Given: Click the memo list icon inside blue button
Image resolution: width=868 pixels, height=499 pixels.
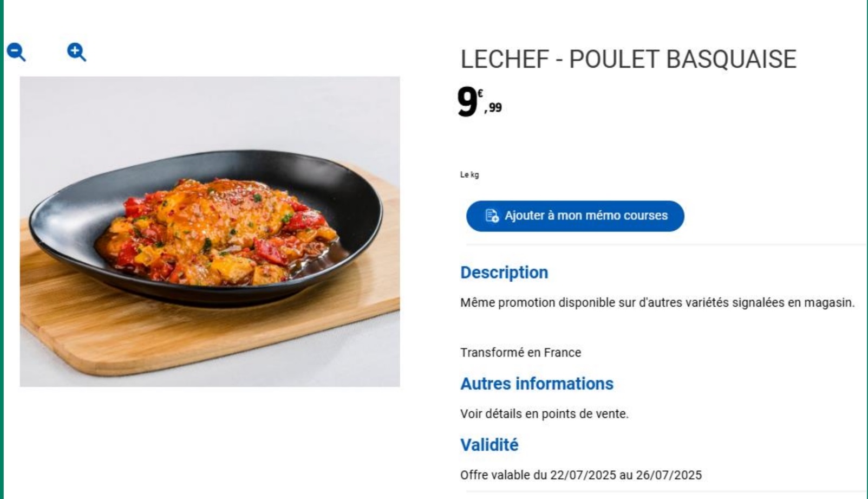Looking at the screenshot, I should tap(492, 216).
